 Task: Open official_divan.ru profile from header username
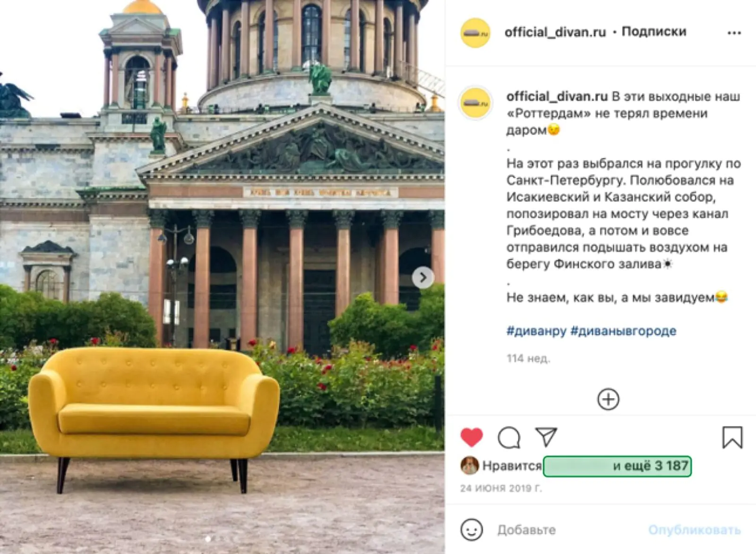pyautogui.click(x=555, y=32)
